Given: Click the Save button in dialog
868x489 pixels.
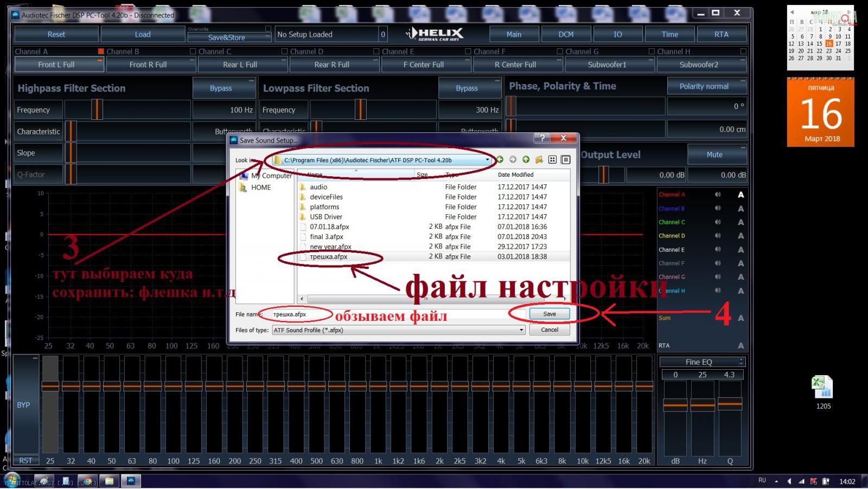Looking at the screenshot, I should tap(550, 314).
